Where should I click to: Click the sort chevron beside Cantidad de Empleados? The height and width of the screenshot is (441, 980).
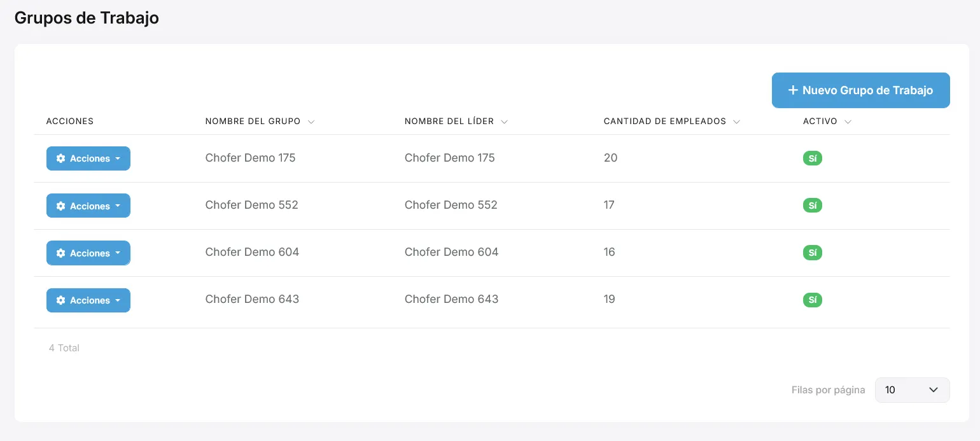click(736, 122)
